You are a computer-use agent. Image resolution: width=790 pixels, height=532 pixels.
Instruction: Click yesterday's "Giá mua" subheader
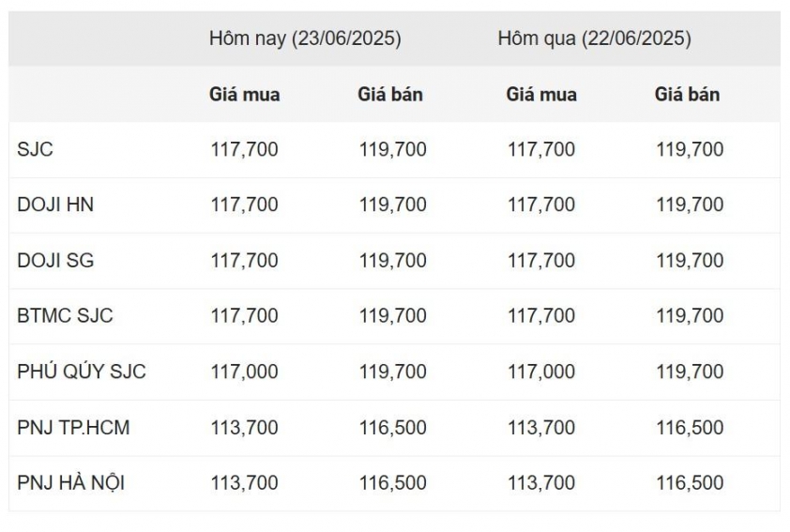click(x=541, y=95)
